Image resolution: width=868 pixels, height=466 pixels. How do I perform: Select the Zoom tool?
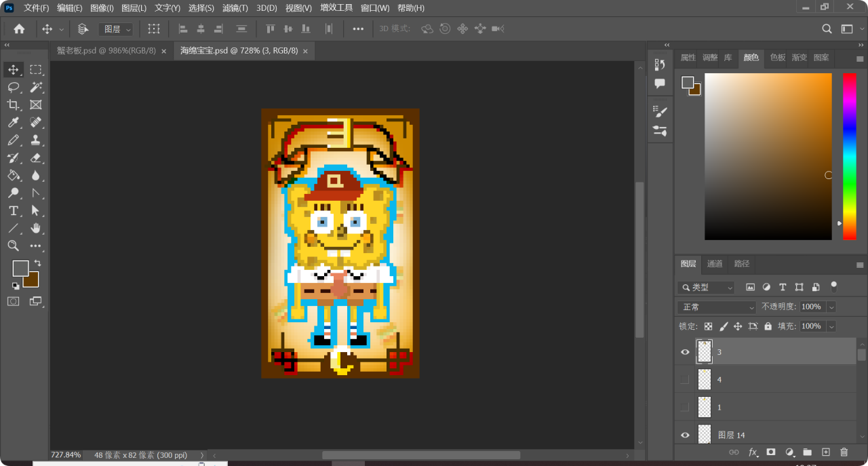pyautogui.click(x=14, y=246)
